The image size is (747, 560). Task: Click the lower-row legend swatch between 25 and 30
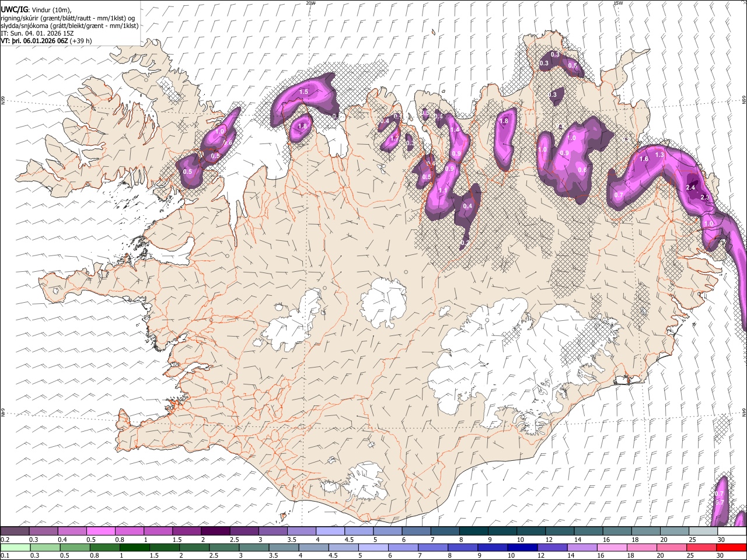tap(701, 547)
